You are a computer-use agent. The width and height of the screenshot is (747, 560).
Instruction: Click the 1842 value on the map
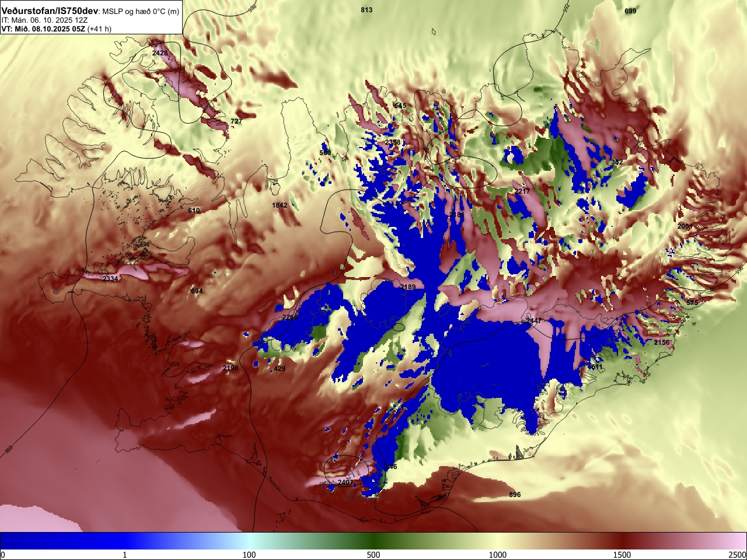[280, 205]
